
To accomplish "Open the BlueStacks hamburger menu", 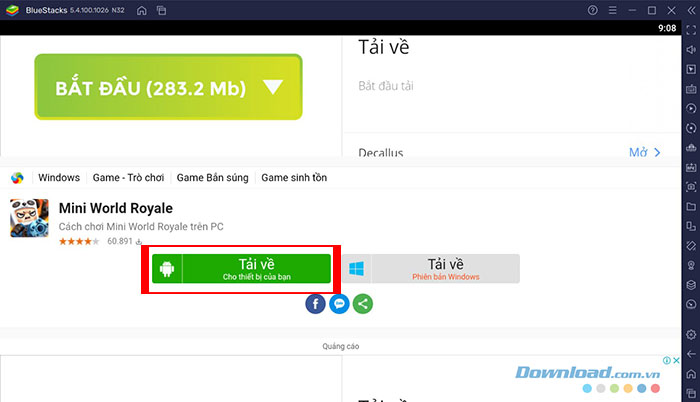I will (x=612, y=10).
